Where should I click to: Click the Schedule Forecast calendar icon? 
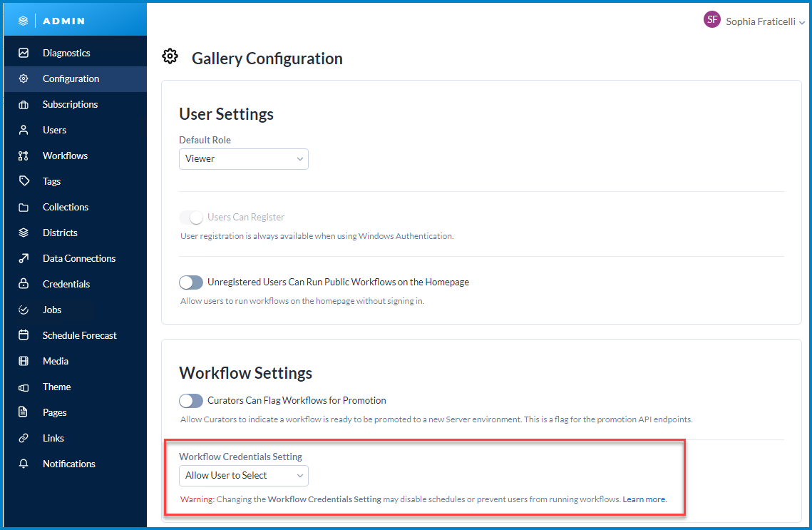pos(24,335)
